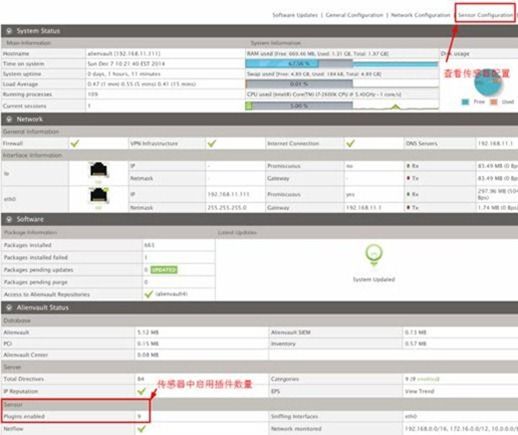This screenshot has width=518, height=435.
Task: Click the VPN Infrastructure green checkmark
Action: coord(212,143)
